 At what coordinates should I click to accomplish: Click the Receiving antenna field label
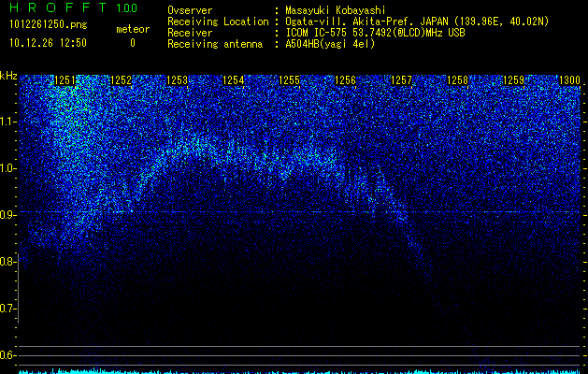tap(215, 44)
